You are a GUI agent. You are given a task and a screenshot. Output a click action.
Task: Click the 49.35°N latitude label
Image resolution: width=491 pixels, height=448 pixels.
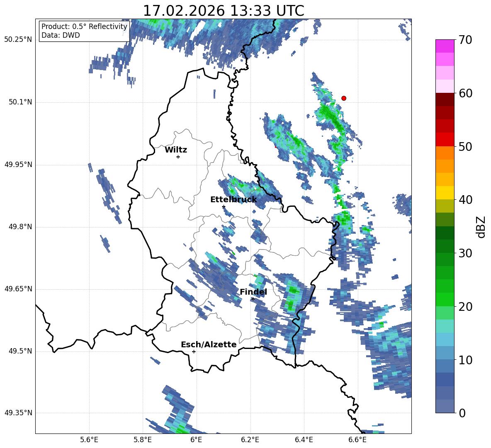click(18, 413)
